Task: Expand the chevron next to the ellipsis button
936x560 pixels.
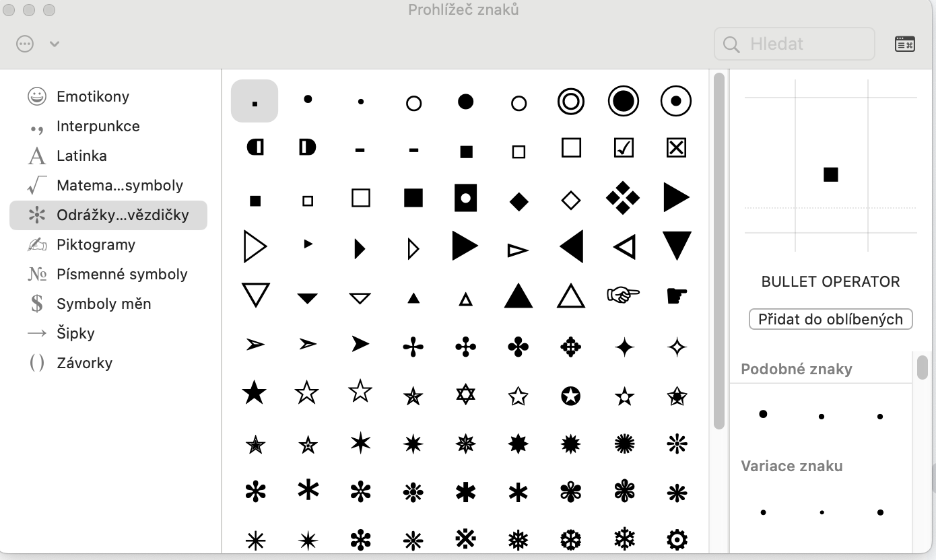Action: [x=55, y=44]
